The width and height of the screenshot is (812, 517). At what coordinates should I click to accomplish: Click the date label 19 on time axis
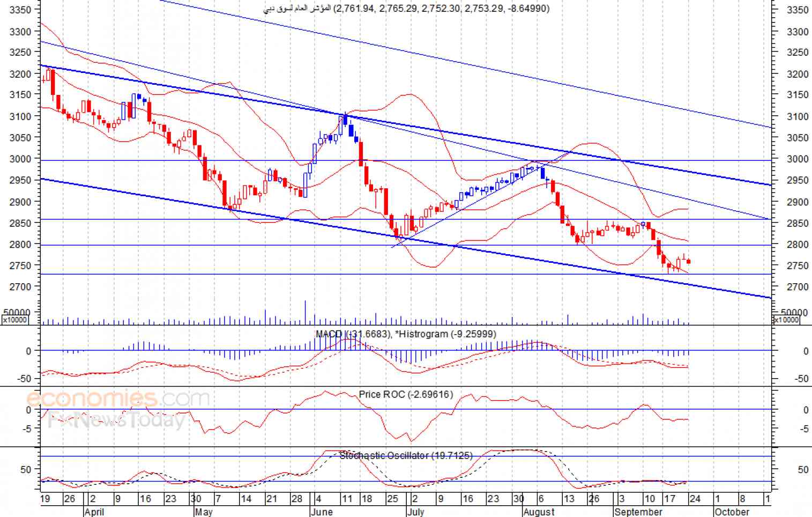pyautogui.click(x=46, y=499)
